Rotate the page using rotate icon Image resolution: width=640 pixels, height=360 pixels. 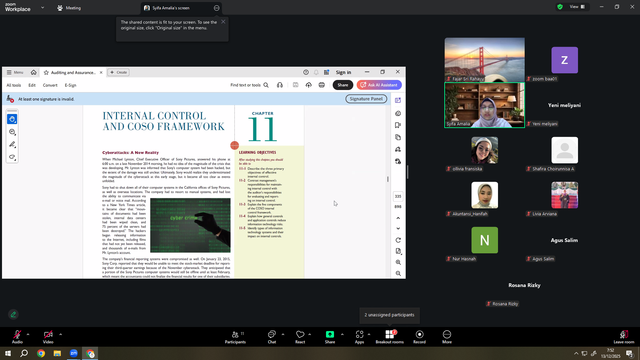(398, 240)
